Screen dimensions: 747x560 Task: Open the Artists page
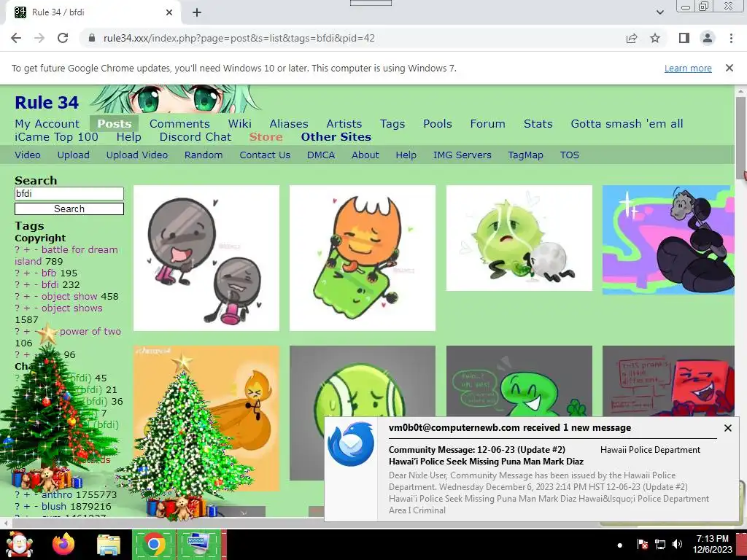point(344,124)
